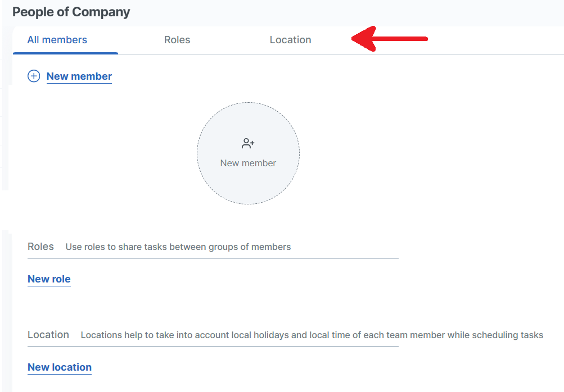Add a location with New location link
This screenshot has height=392, width=564.
(60, 367)
